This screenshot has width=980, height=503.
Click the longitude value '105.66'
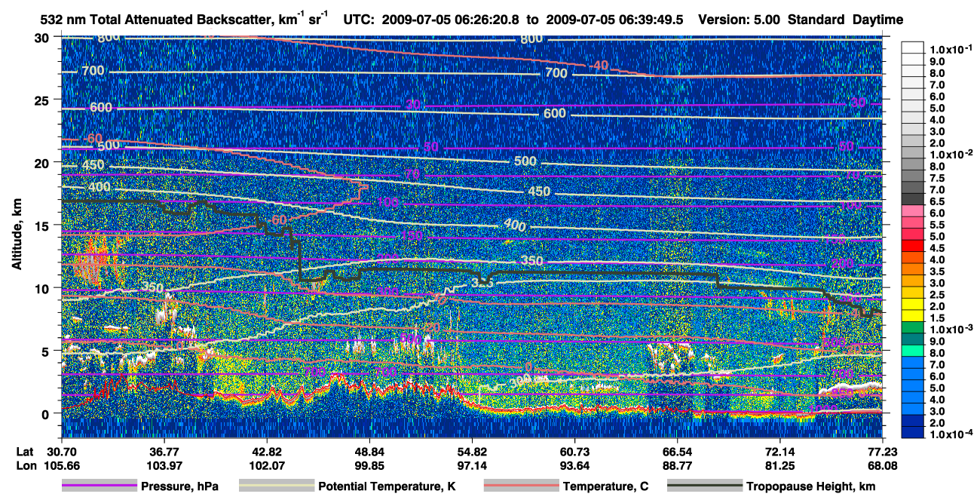tap(60, 465)
